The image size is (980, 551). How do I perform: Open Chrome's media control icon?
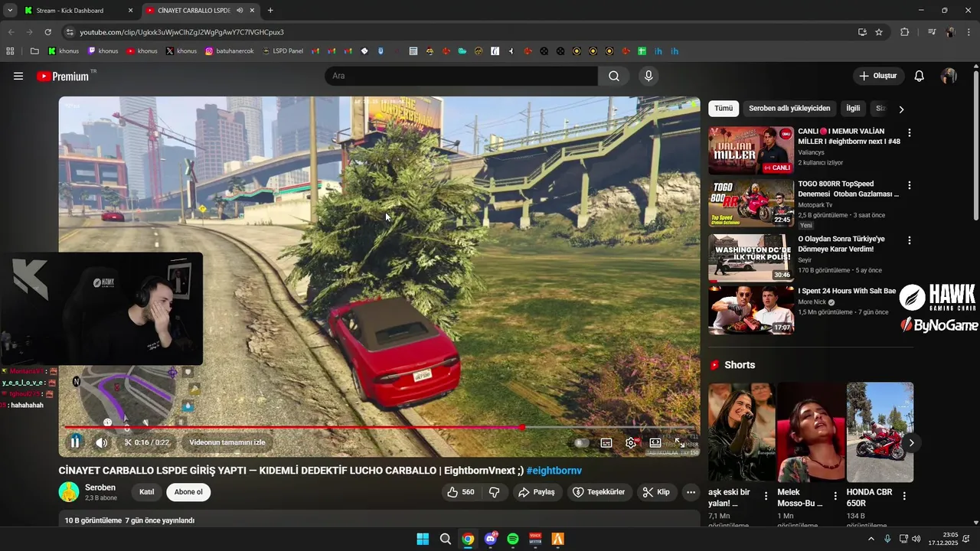coord(932,32)
